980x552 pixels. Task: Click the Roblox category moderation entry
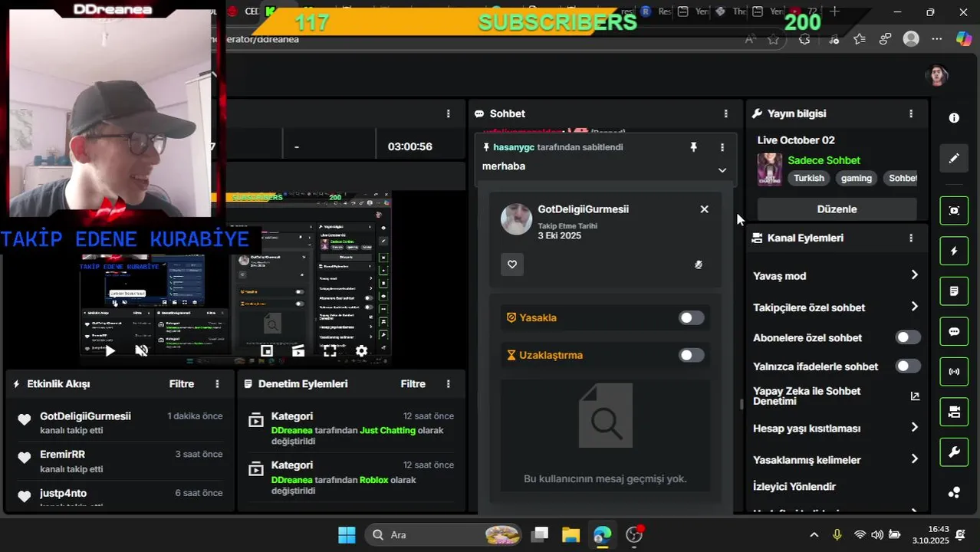coord(374,480)
